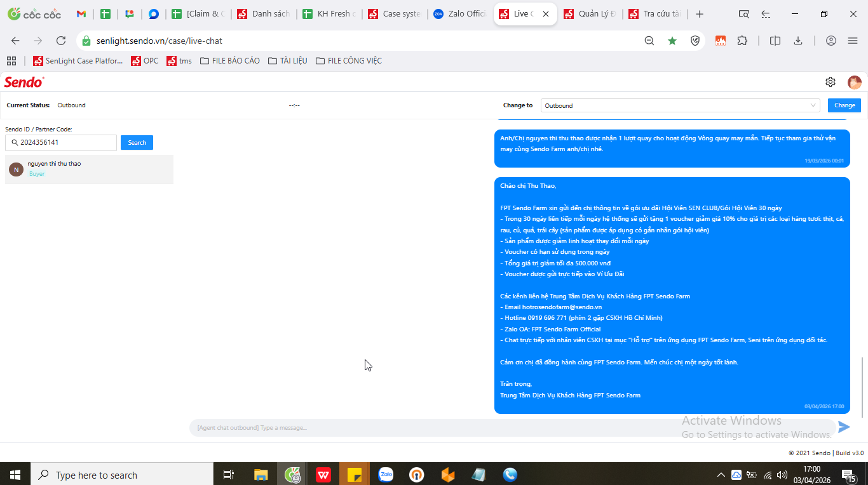
Task: Open a new browser tab
Action: click(700, 14)
